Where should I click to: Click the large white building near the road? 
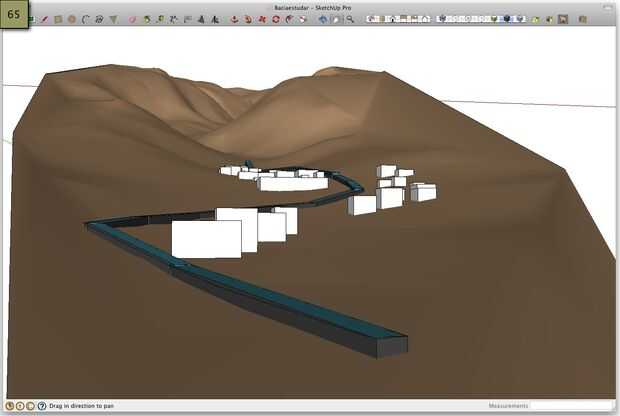click(x=206, y=240)
